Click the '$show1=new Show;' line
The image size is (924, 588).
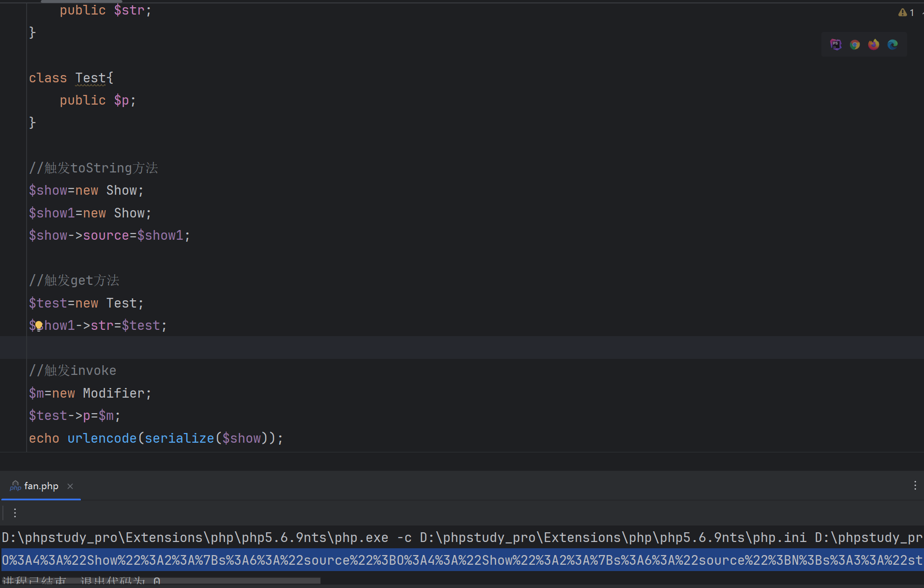(x=90, y=213)
